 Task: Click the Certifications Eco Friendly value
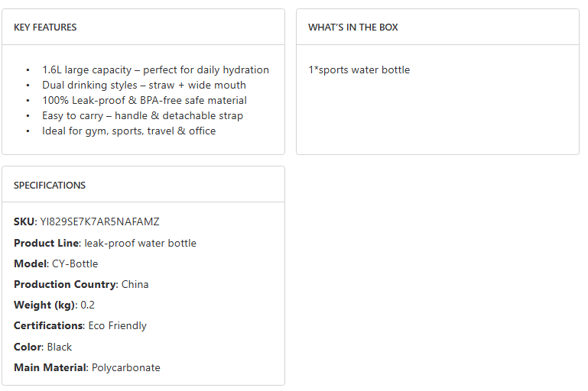tap(117, 326)
